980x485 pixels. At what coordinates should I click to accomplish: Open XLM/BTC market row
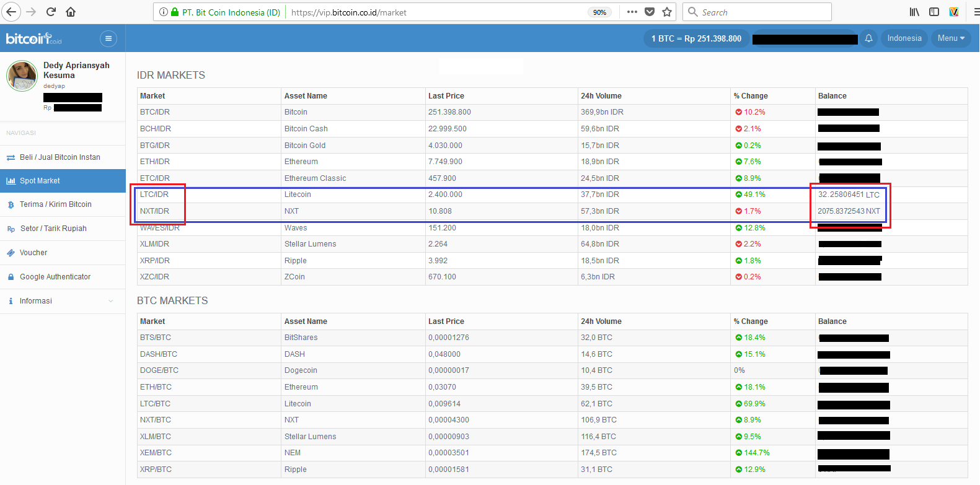(x=552, y=437)
